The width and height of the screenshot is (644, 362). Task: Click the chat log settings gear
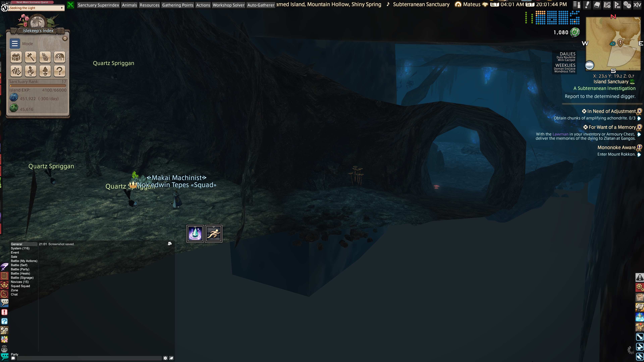coord(165,358)
